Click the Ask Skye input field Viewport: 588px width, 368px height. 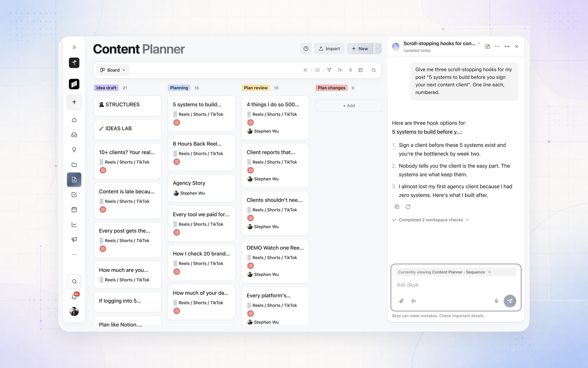tap(456, 285)
